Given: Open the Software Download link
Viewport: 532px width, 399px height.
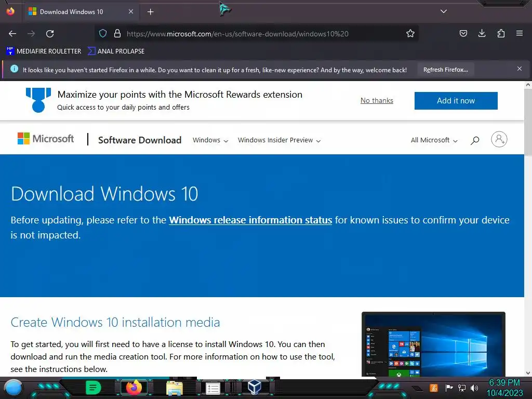Looking at the screenshot, I should [x=140, y=140].
